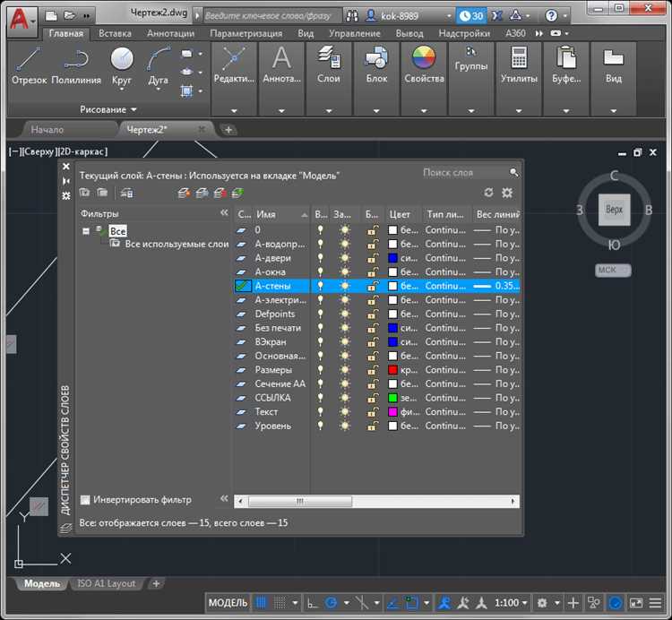Refresh the layer list
This screenshot has width=672, height=620.
pos(488,193)
